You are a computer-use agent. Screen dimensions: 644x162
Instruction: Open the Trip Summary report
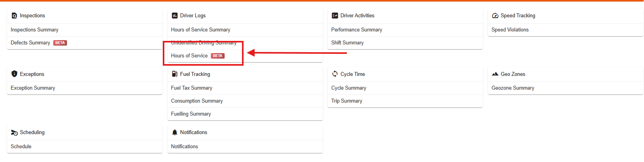pyautogui.click(x=405, y=101)
